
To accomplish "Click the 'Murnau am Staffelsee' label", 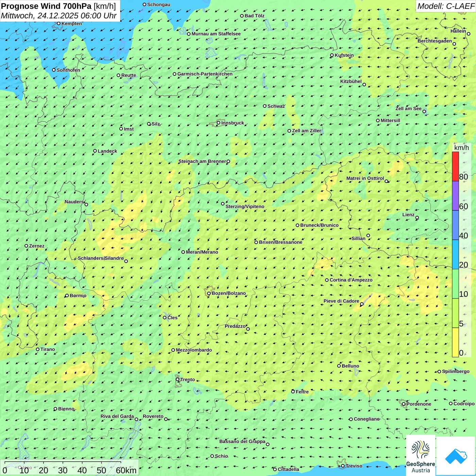I will (x=216, y=34).
